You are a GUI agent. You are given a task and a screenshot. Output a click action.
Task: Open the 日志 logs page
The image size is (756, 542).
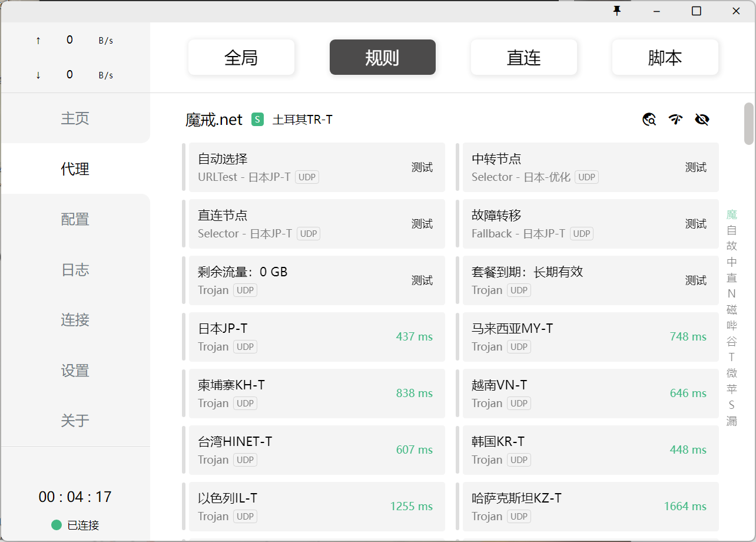[75, 270]
